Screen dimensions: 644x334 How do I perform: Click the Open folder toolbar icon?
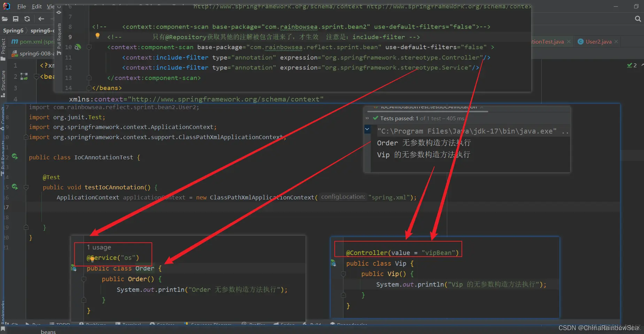point(5,19)
